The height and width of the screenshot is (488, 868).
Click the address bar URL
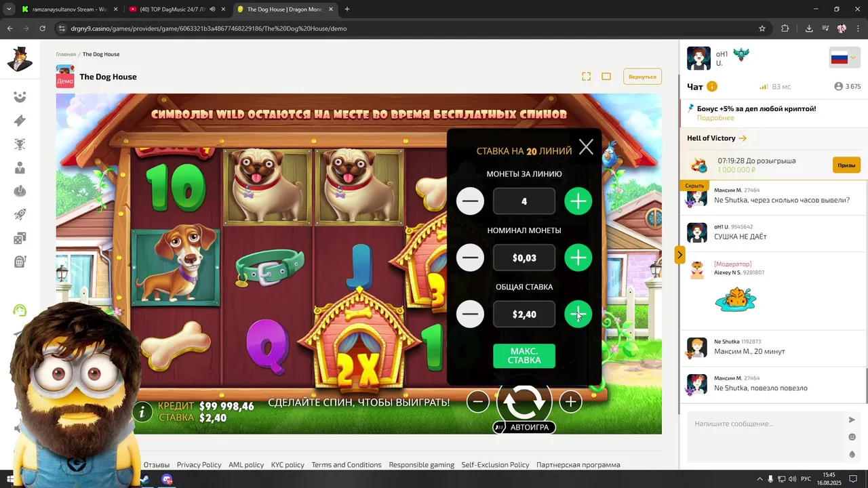click(x=209, y=28)
